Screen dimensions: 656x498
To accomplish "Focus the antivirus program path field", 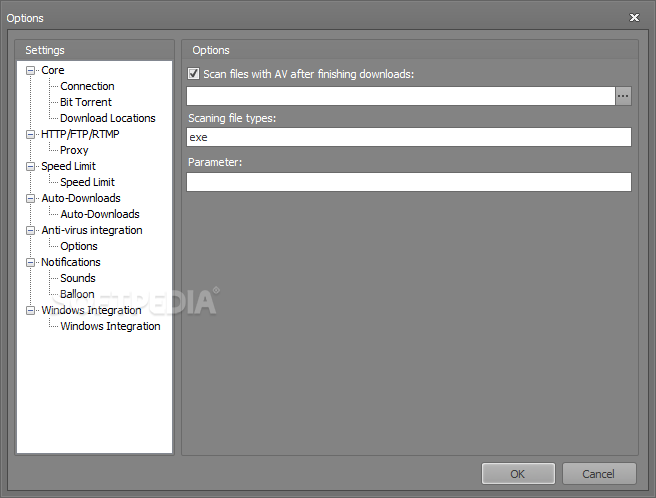I will [x=401, y=96].
